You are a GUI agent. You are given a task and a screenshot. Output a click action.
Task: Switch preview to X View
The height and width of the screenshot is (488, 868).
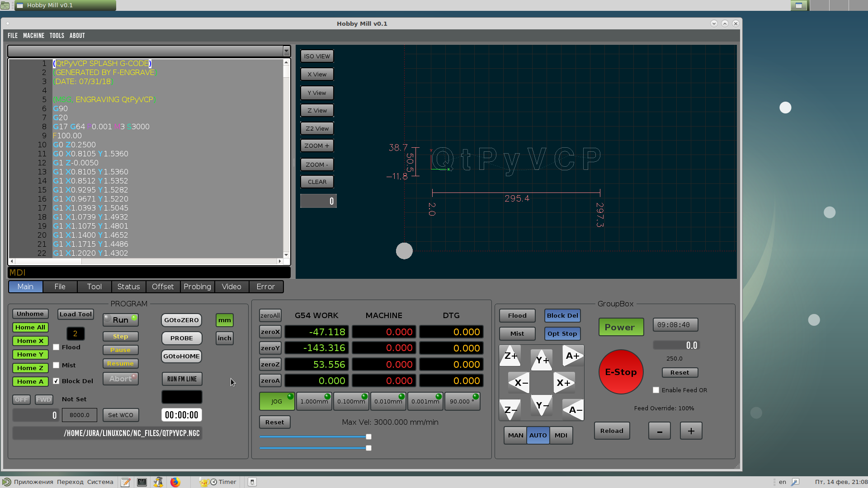tap(317, 75)
